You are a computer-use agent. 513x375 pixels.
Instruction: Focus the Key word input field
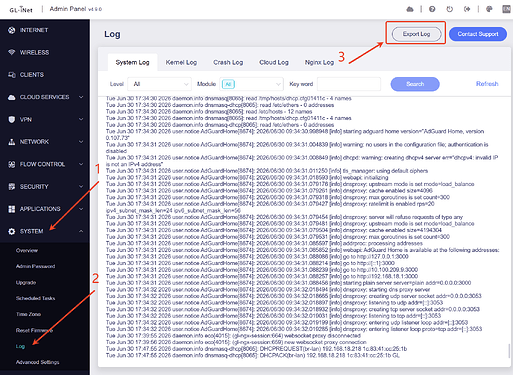click(x=349, y=84)
